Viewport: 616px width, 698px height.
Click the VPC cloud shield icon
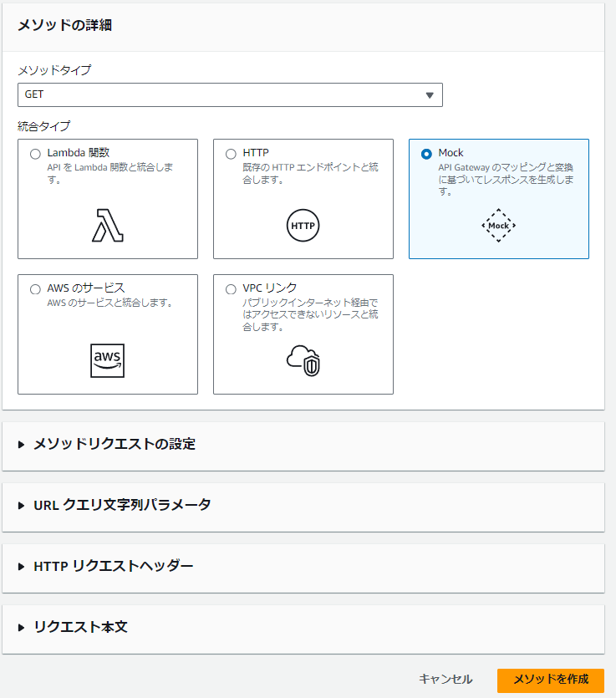pyautogui.click(x=303, y=360)
